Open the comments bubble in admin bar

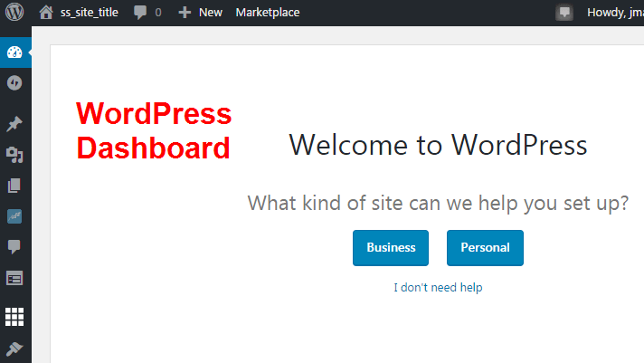pos(140,13)
